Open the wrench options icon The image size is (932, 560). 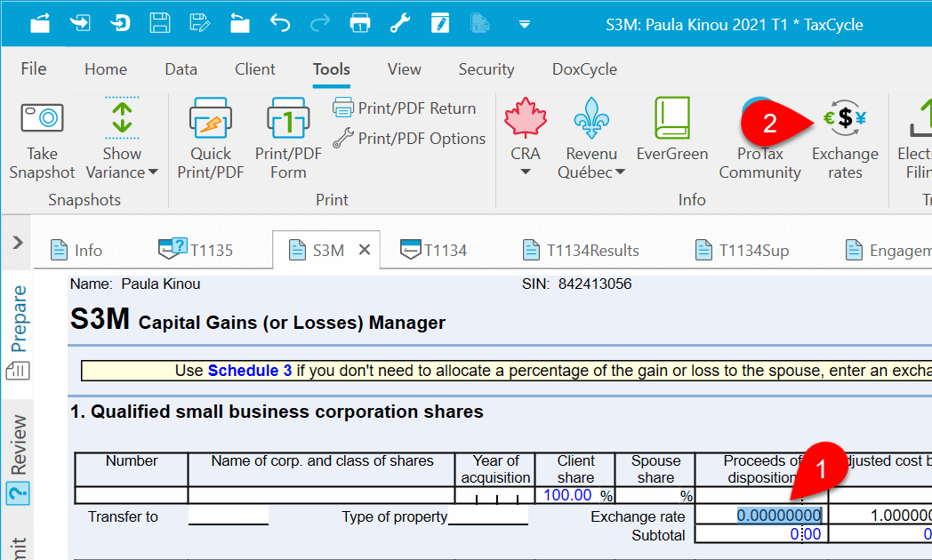pyautogui.click(x=400, y=24)
